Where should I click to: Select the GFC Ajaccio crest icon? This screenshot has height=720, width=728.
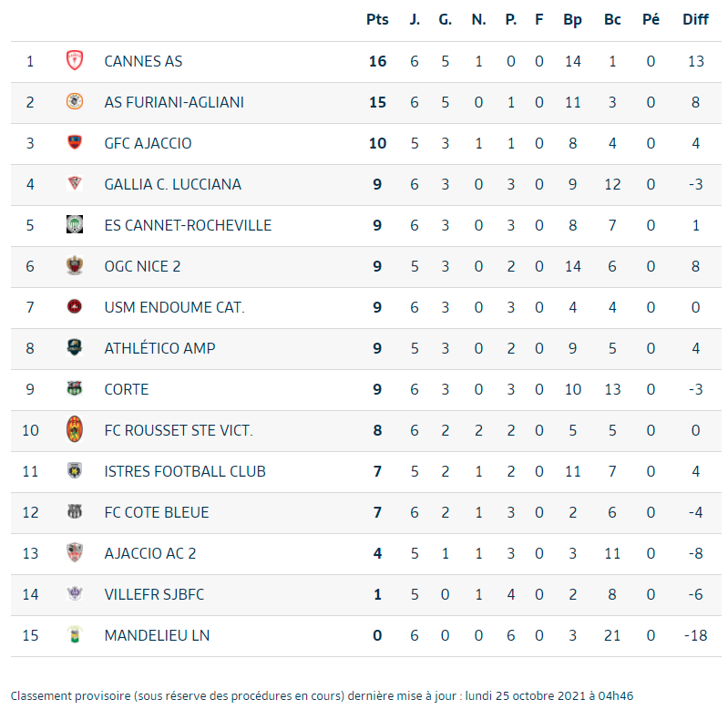[75, 142]
